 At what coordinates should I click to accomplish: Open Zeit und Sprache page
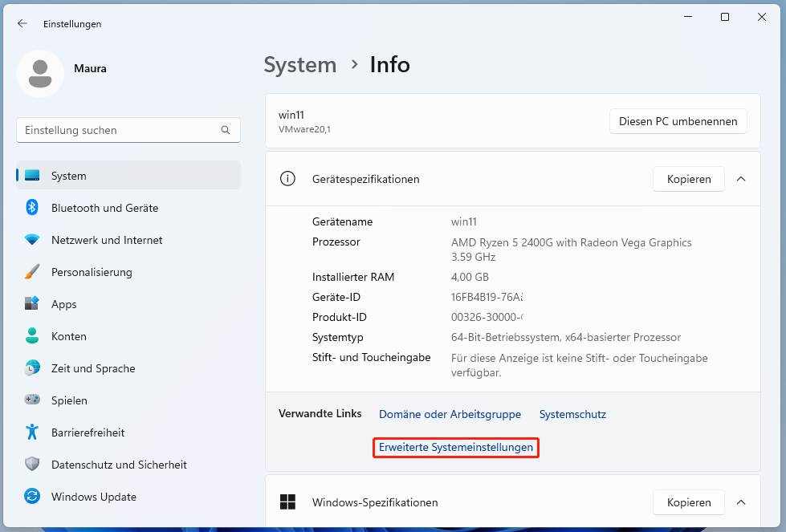[128, 368]
